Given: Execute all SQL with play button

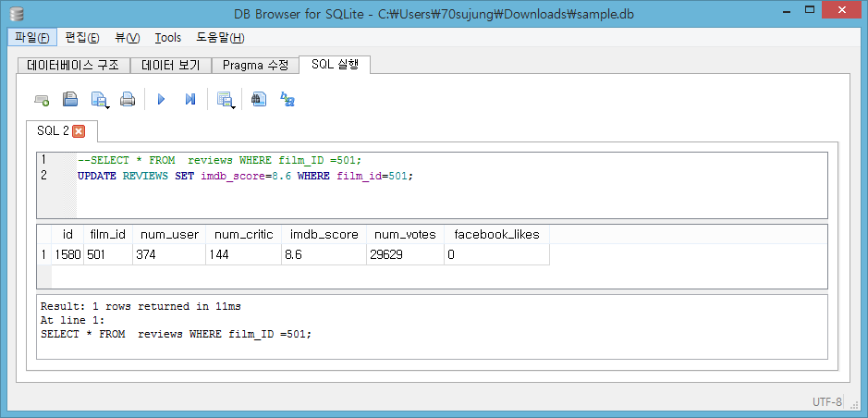Looking at the screenshot, I should tap(161, 100).
